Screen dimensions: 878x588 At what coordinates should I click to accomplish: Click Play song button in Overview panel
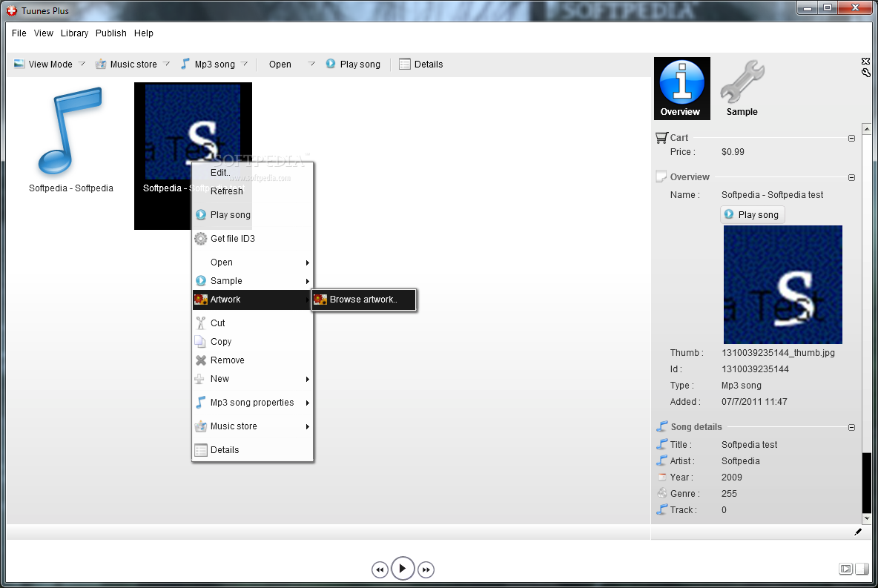coord(752,214)
